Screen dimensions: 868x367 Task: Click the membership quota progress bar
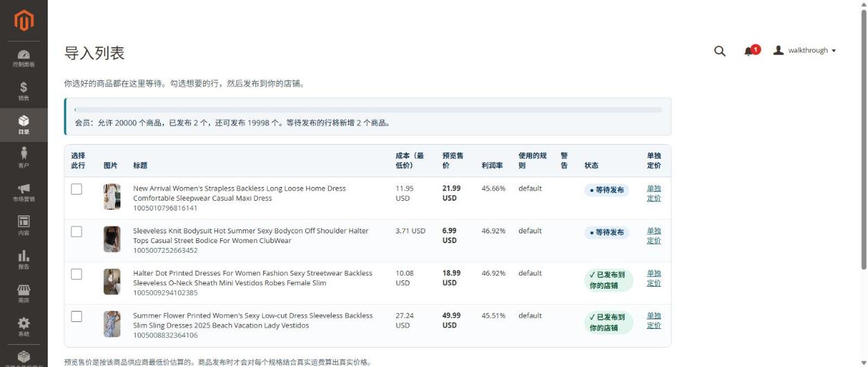[368, 109]
